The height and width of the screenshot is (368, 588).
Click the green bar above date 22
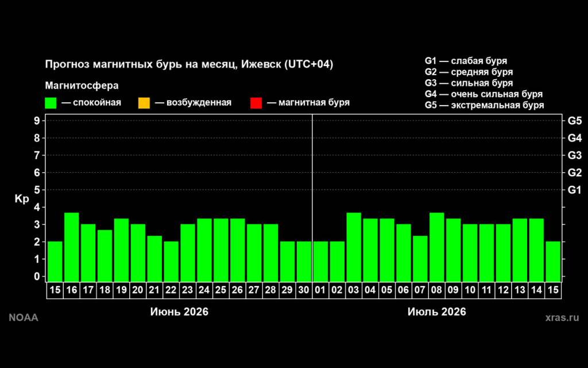tap(171, 262)
